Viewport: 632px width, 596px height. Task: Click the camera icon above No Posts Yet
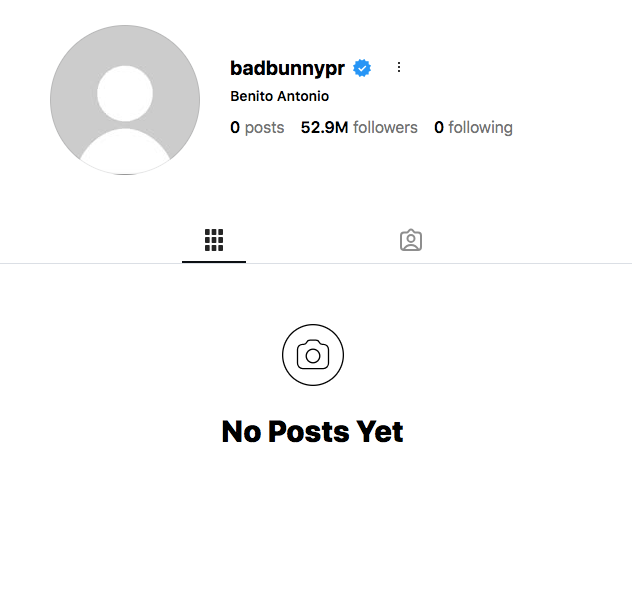pos(313,355)
